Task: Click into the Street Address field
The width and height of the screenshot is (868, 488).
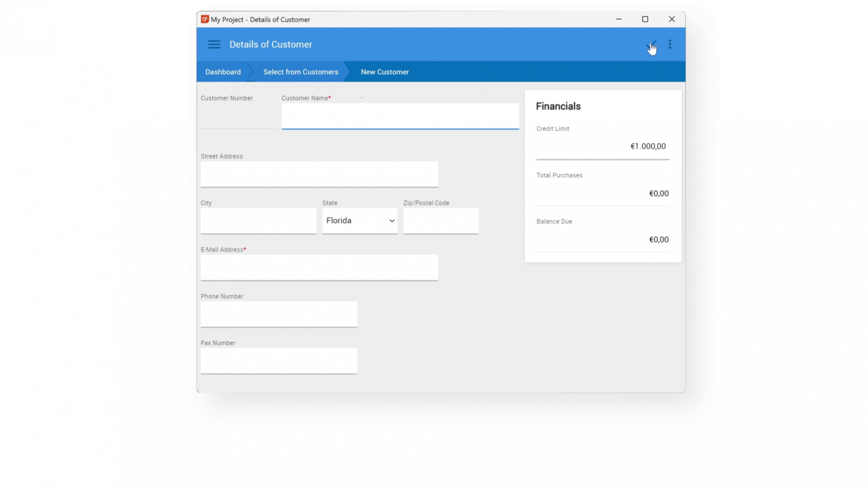Action: 319,174
